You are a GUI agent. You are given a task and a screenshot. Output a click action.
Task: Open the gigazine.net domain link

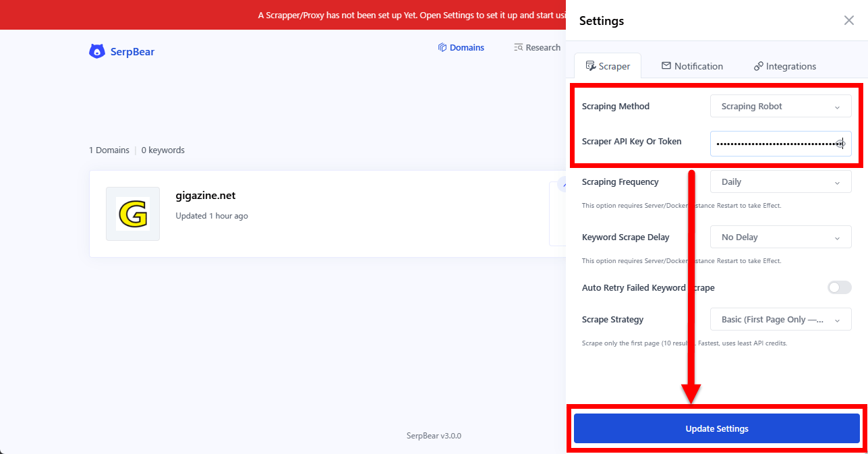pos(205,196)
